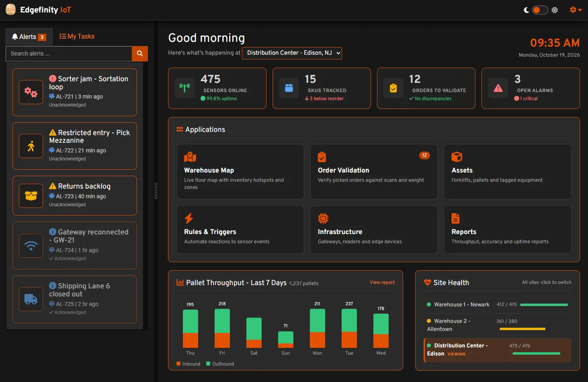
Task: Open the View report link
Action: coord(382,282)
